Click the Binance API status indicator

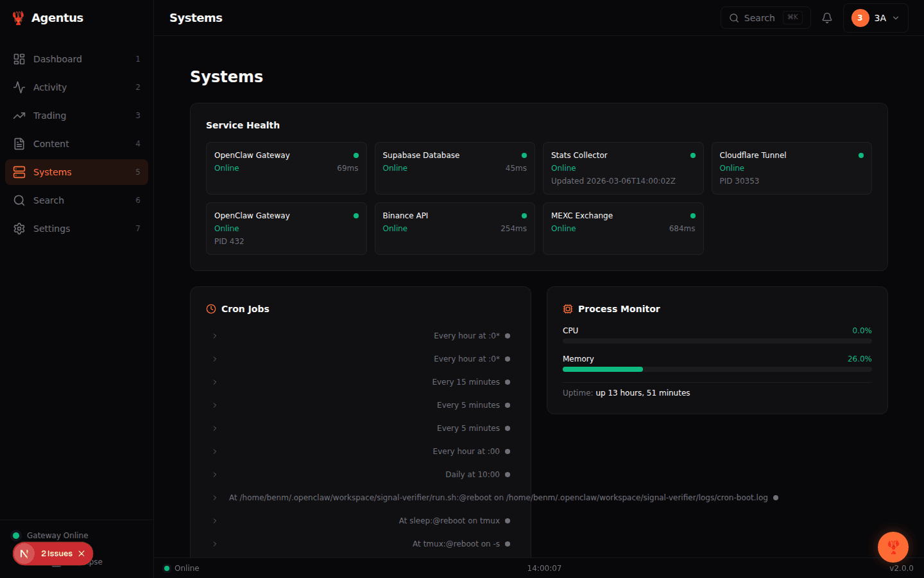[524, 215]
